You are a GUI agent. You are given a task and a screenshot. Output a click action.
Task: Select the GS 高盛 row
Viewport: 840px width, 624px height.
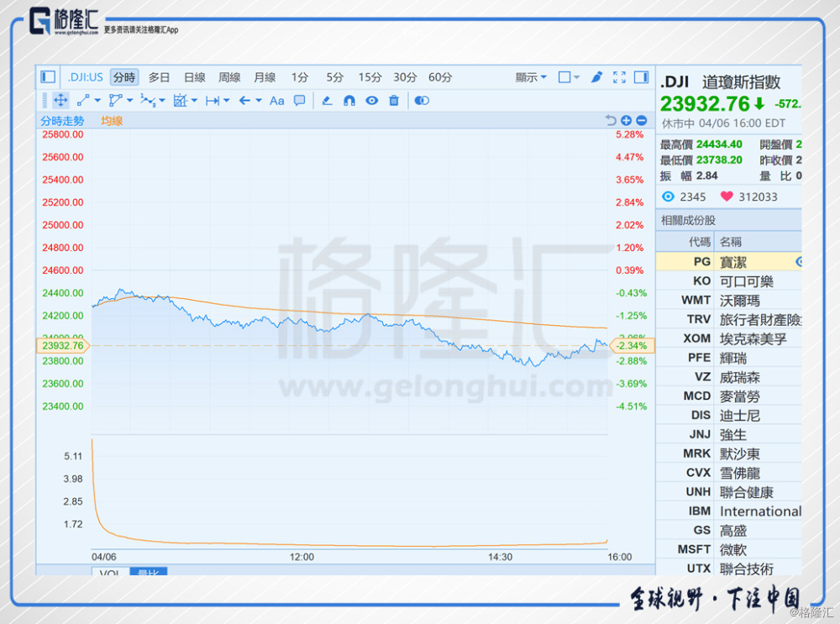(x=728, y=530)
